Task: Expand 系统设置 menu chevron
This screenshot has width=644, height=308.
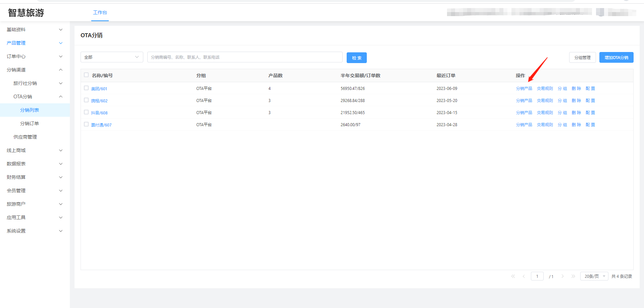Action: (x=61, y=231)
